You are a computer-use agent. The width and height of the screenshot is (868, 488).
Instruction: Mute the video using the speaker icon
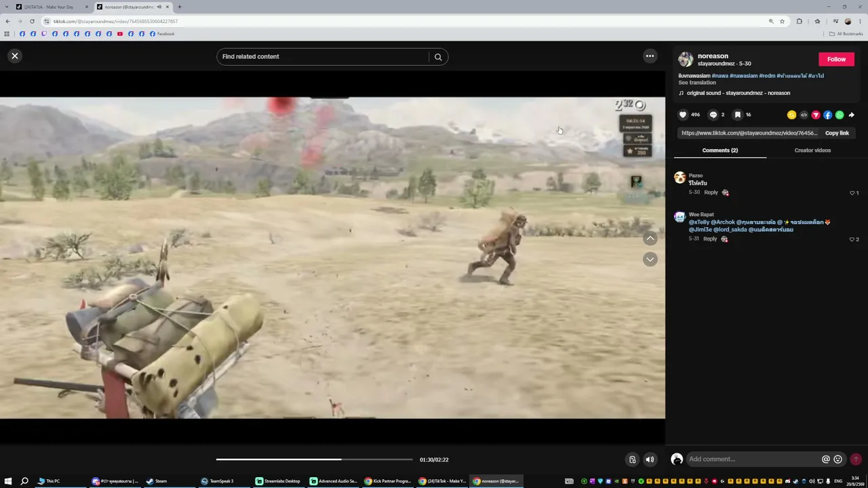point(650,460)
